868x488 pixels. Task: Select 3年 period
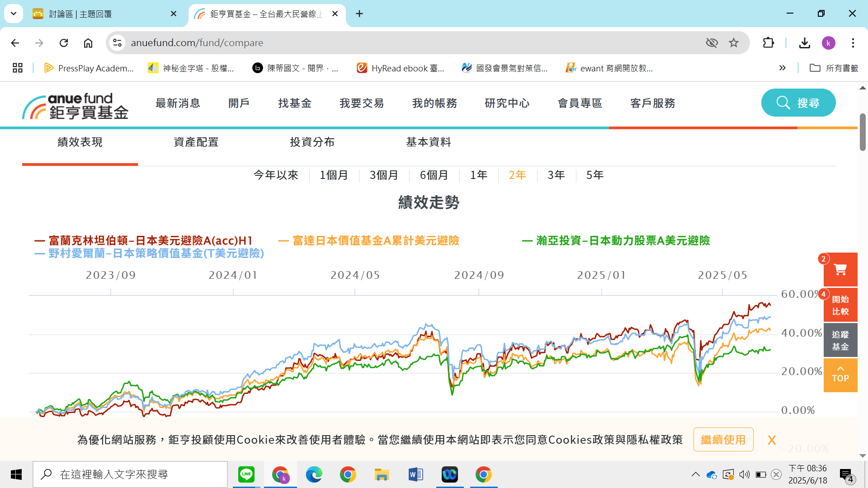tap(556, 175)
